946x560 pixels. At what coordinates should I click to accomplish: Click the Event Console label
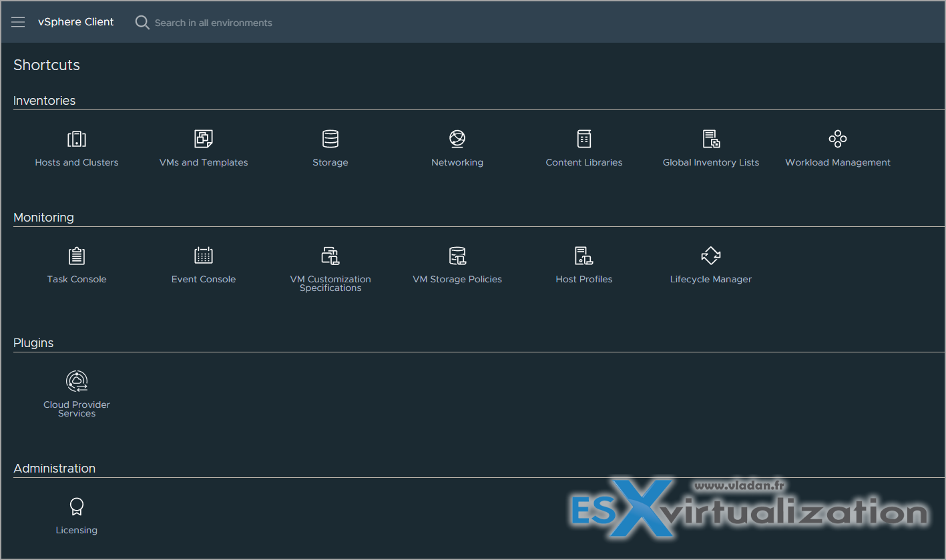pos(204,279)
